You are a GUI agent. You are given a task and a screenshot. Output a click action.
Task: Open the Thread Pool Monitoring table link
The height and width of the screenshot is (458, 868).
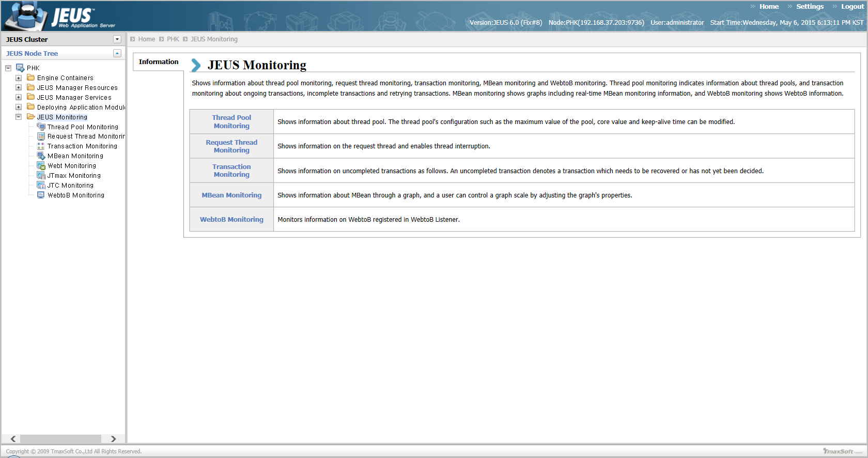coord(231,122)
